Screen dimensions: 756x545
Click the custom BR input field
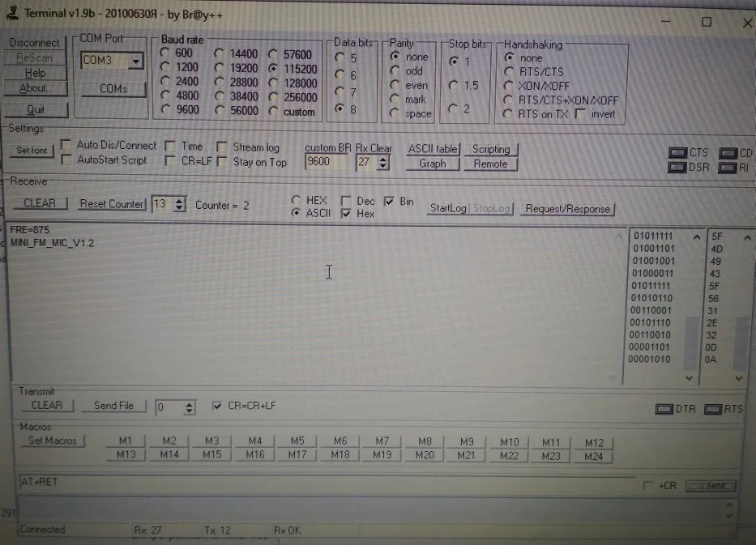pos(327,161)
